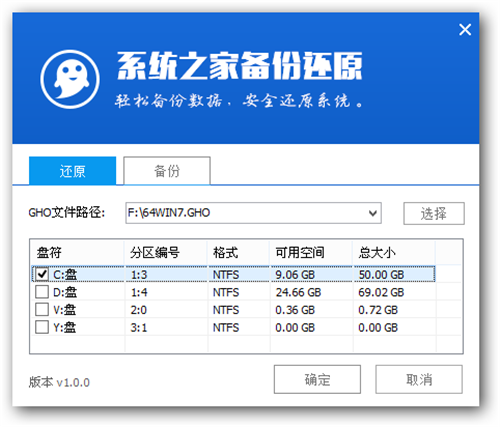Image resolution: width=500 pixels, height=427 pixels.
Task: Select partition number 1:3 cell
Action: coord(139,275)
